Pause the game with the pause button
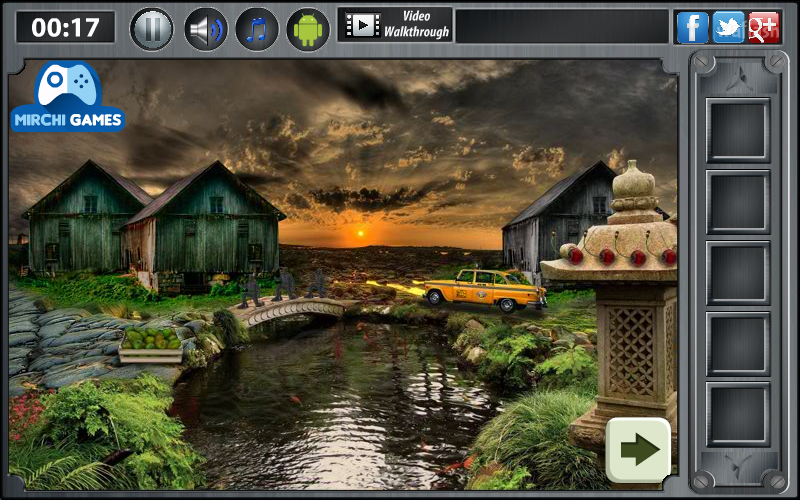This screenshot has width=800, height=500. (x=152, y=29)
